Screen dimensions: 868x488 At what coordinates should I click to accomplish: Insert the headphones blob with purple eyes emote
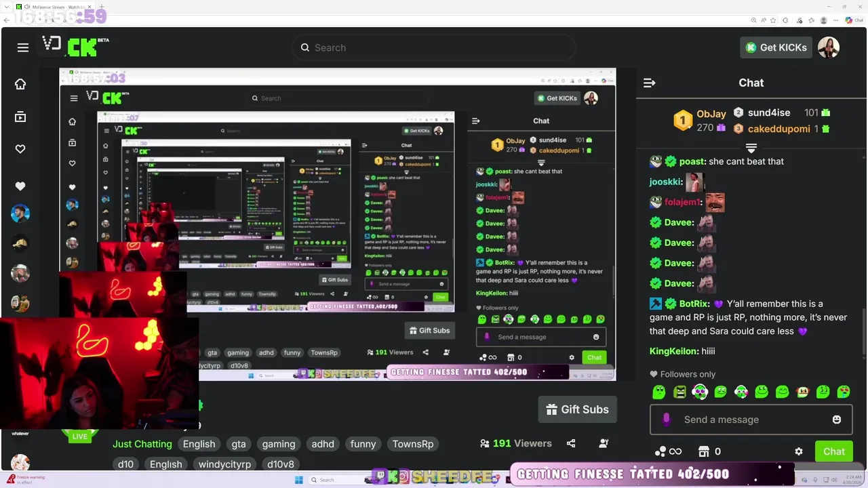tap(700, 392)
